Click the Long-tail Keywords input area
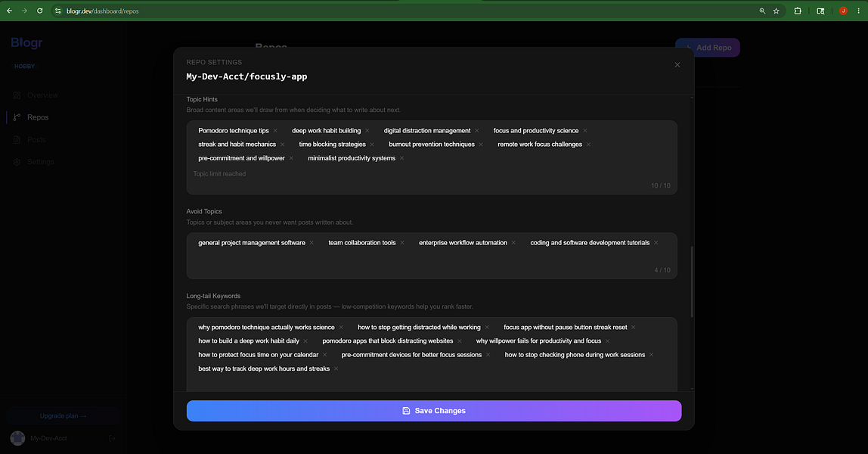This screenshot has height=454, width=868. pyautogui.click(x=432, y=355)
